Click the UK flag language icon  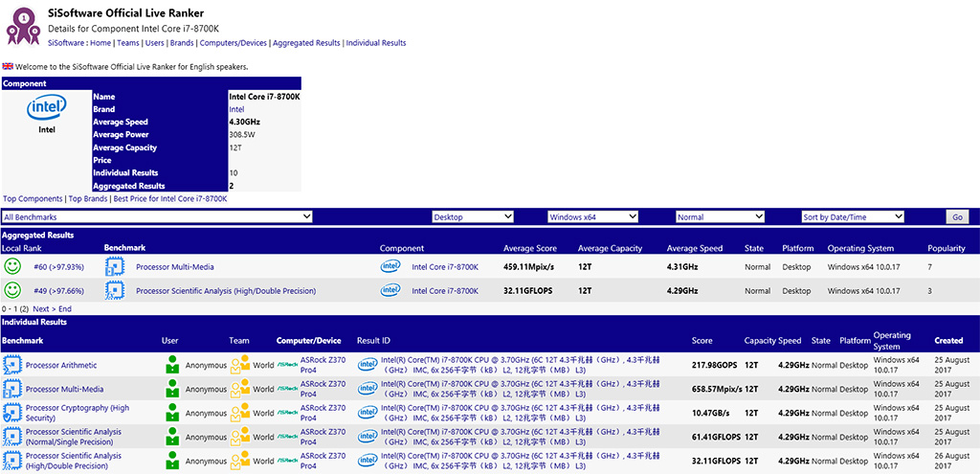click(x=8, y=67)
